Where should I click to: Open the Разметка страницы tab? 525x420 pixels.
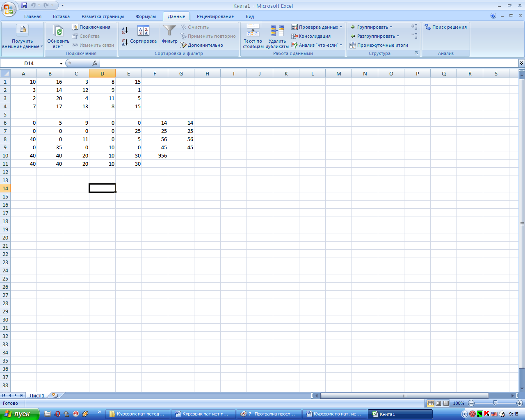pos(103,16)
